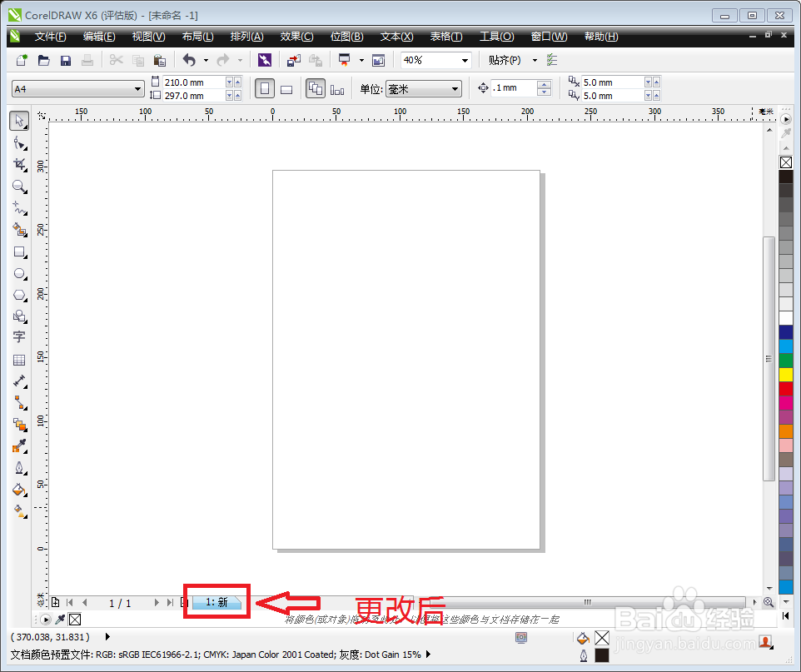The height and width of the screenshot is (672, 801).
Task: Expand the 贴齐 snap-to dropdown arrow
Action: 535,60
